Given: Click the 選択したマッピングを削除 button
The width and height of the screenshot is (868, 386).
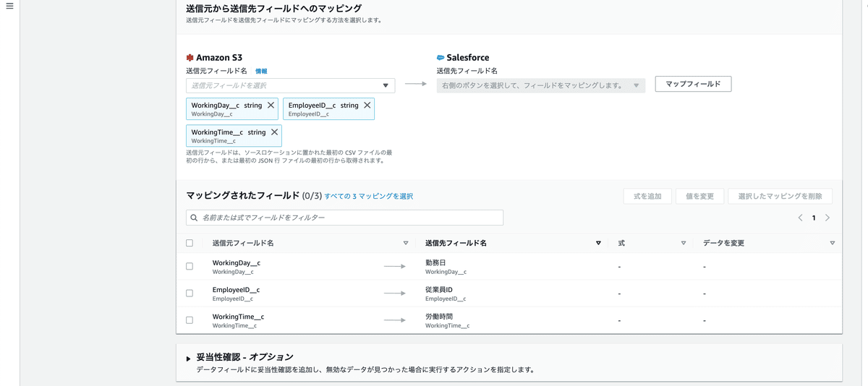Looking at the screenshot, I should [780, 196].
